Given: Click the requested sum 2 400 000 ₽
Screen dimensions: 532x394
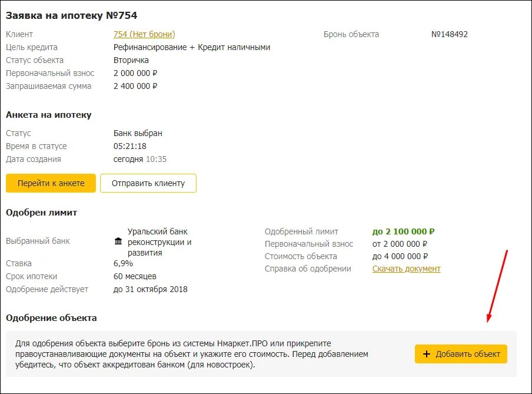Looking at the screenshot, I should point(135,86).
